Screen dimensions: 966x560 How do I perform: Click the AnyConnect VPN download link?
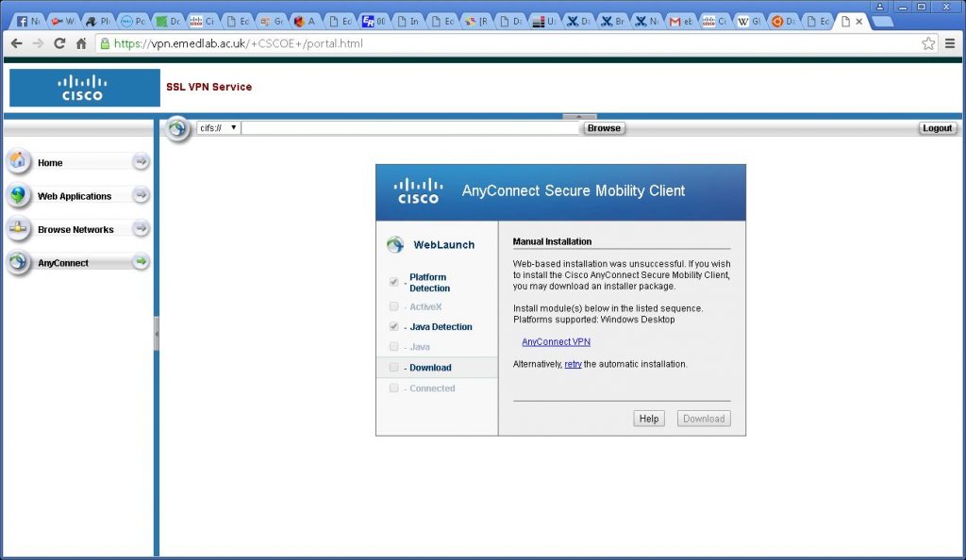click(556, 342)
